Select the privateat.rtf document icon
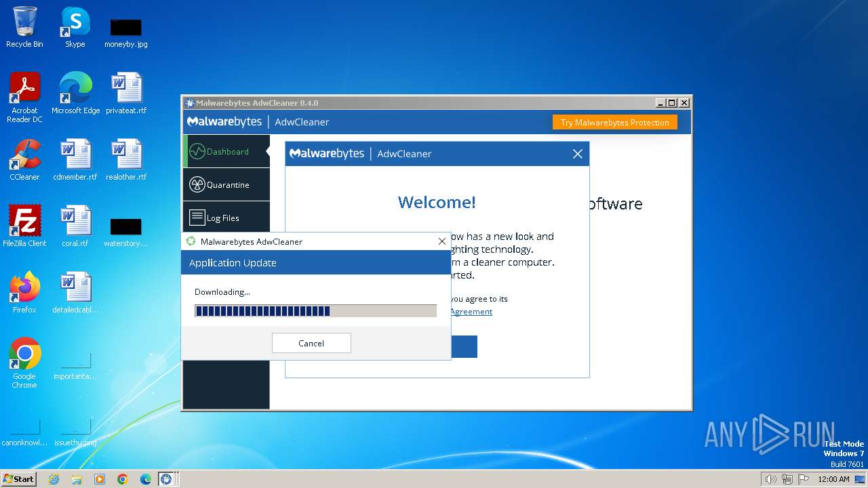 [x=126, y=94]
